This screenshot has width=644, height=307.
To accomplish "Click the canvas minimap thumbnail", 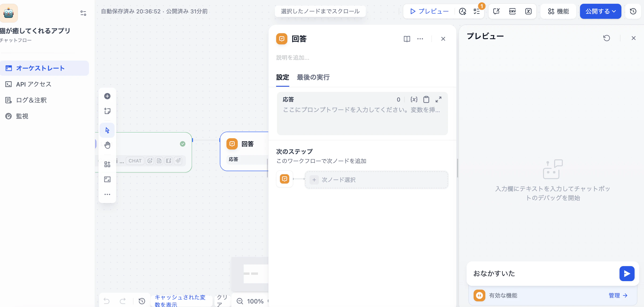I will [x=250, y=274].
